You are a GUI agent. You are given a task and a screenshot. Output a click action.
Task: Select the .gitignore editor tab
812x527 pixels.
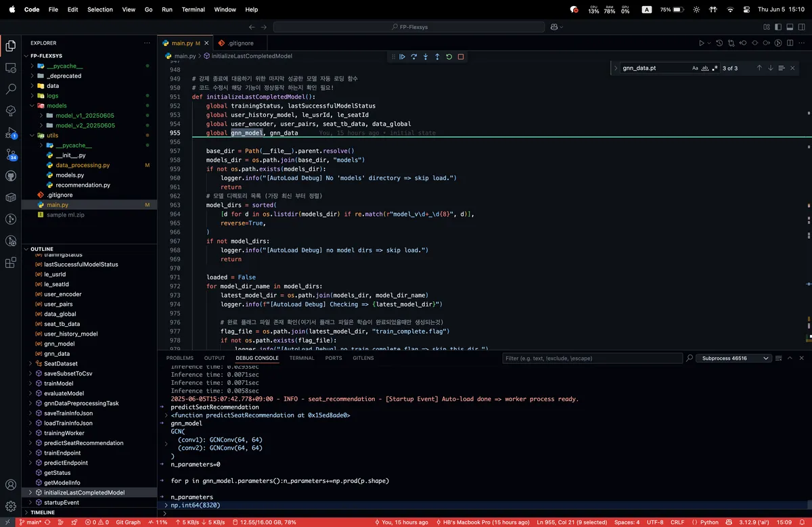(x=240, y=43)
